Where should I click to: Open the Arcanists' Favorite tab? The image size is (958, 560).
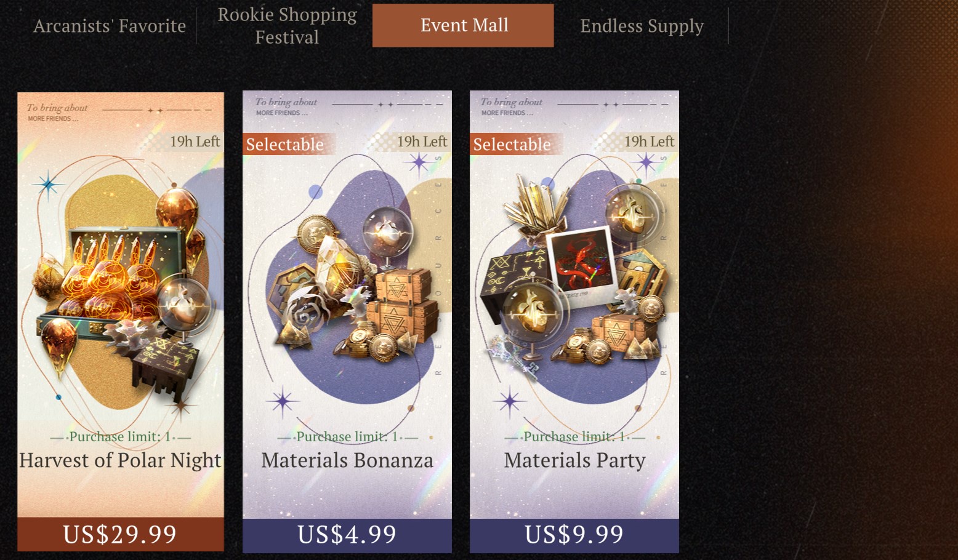(110, 26)
